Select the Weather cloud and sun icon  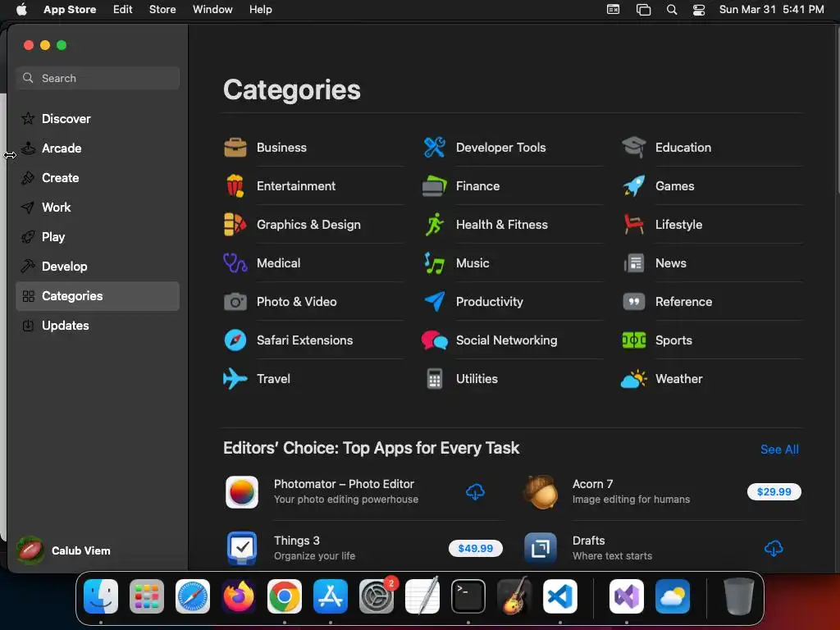click(634, 379)
